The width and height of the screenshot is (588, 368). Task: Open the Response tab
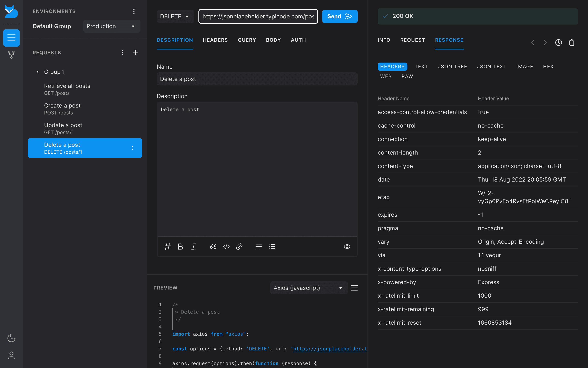449,40
